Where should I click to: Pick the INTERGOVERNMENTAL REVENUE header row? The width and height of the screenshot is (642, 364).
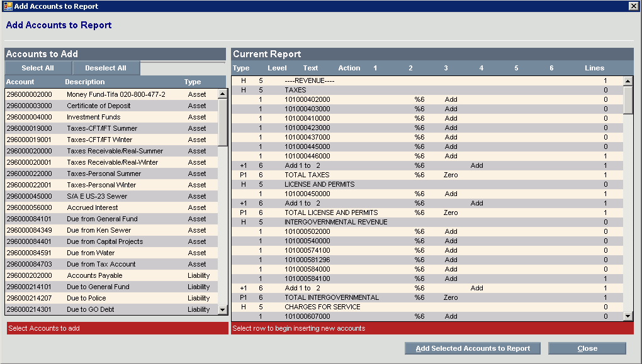(x=335, y=222)
